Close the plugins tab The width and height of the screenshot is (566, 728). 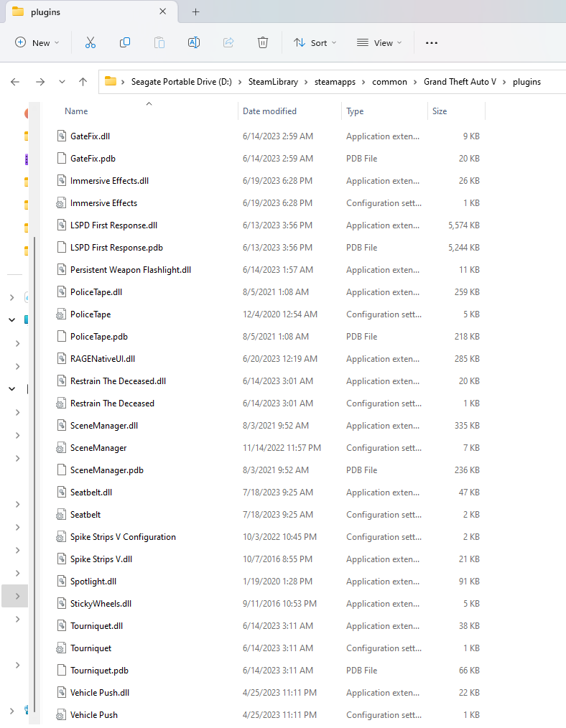[162, 11]
